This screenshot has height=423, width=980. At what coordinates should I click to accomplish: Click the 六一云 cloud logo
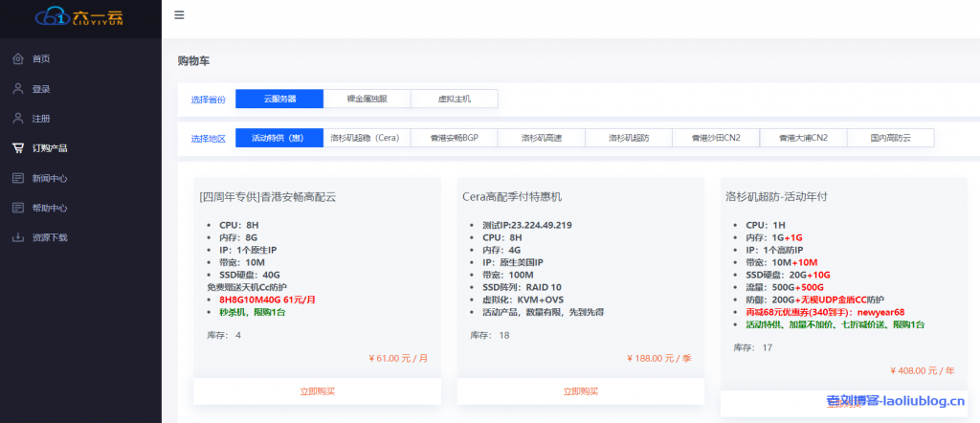78,17
